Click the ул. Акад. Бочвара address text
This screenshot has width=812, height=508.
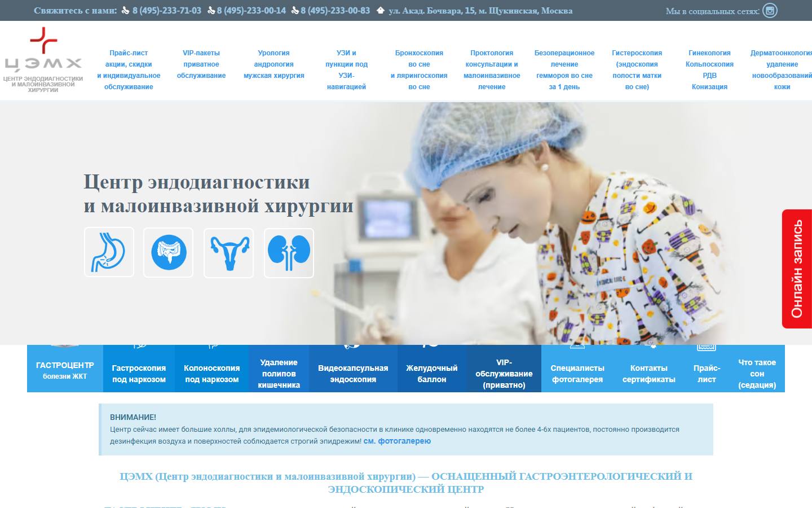(480, 11)
